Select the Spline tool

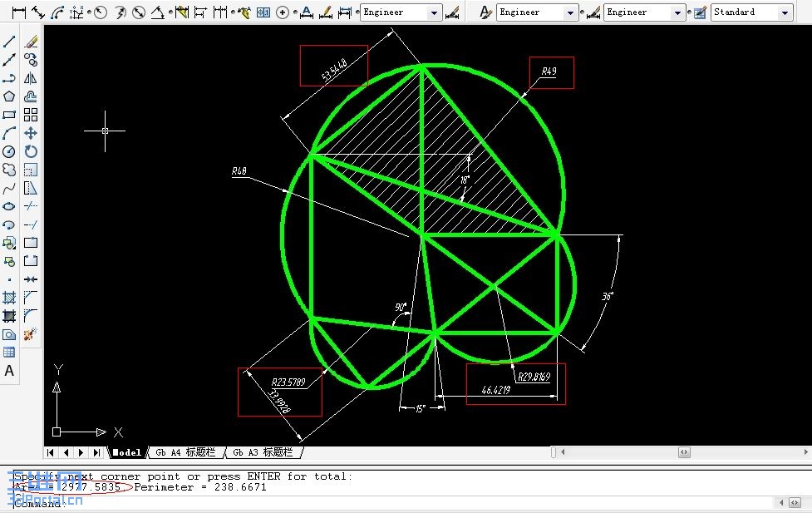(9, 188)
